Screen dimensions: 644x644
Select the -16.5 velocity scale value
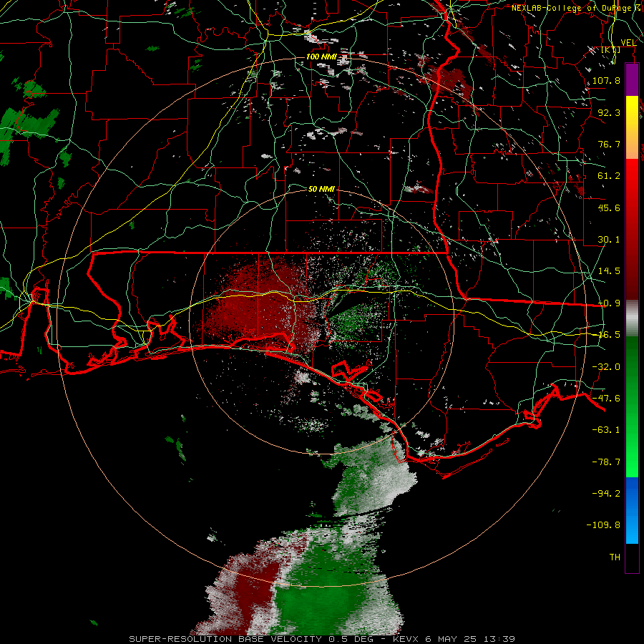609,335
